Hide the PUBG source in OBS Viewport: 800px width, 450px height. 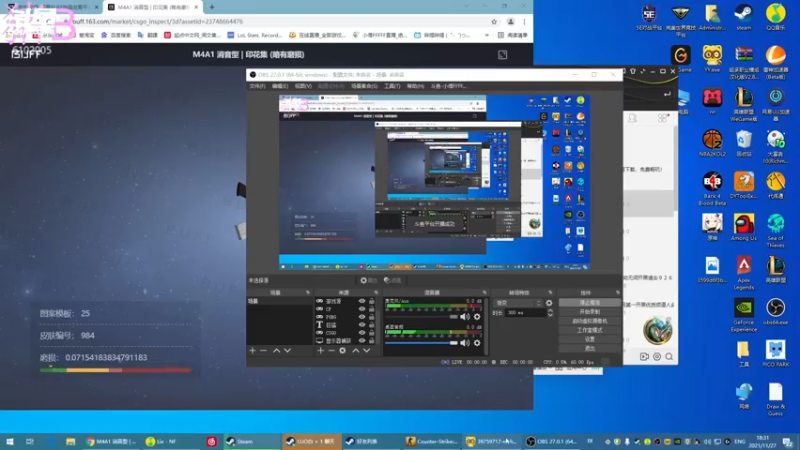click(x=362, y=317)
